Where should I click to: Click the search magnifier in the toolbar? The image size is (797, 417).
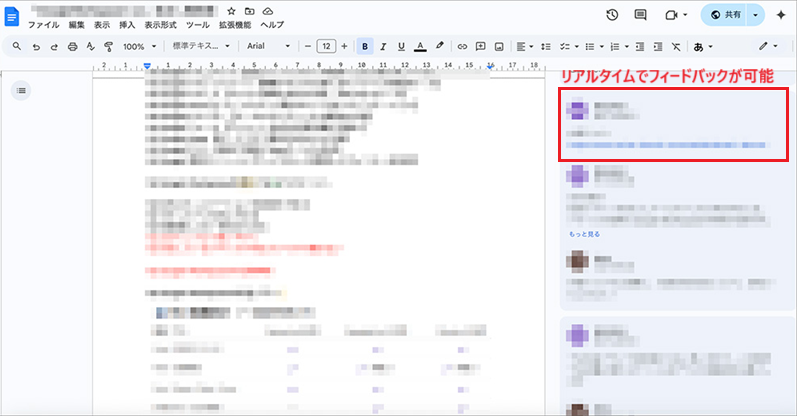point(17,46)
